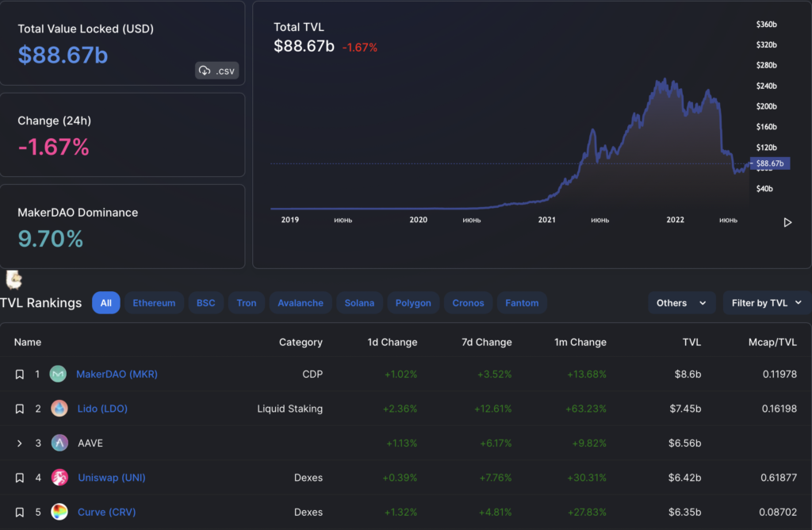The image size is (812, 530).
Task: Bookmark the Uniswap row
Action: pyautogui.click(x=20, y=477)
